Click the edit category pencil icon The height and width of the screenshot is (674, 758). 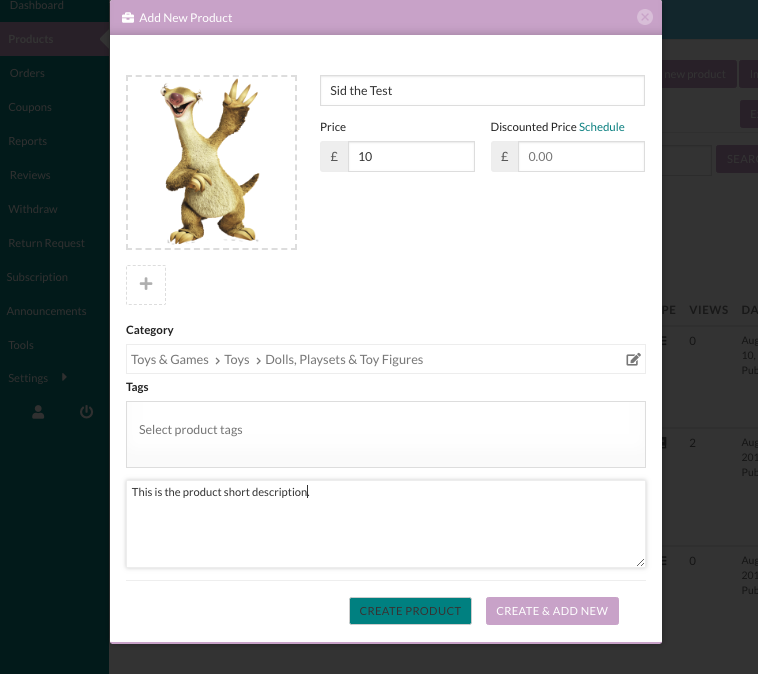[633, 359]
